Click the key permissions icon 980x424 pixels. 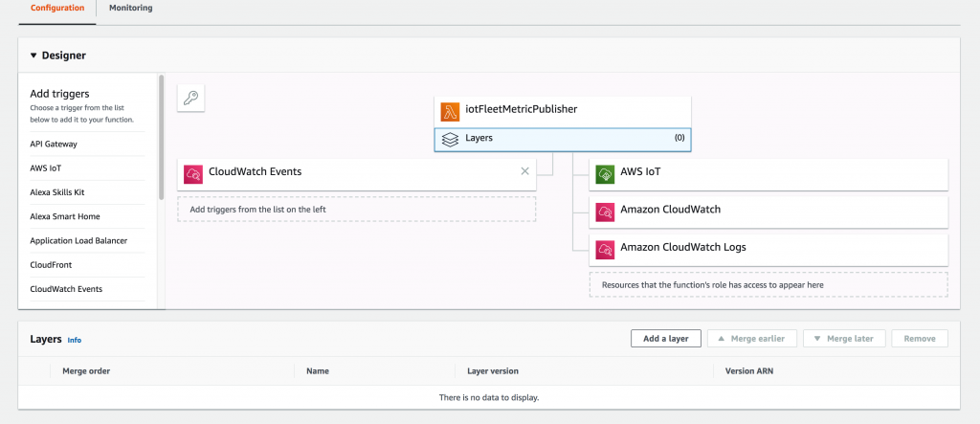(190, 99)
